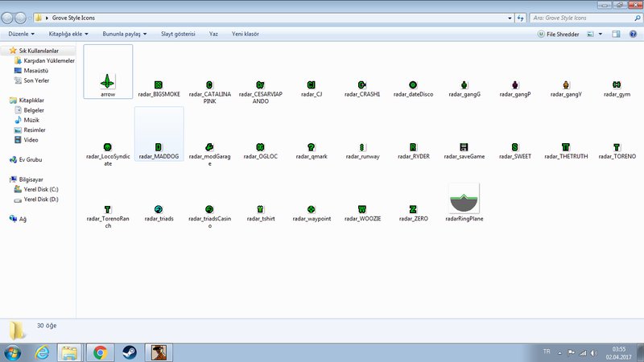Image resolution: width=644 pixels, height=362 pixels.
Task: Open the Kitaplığa ekle dropdown
Action: point(68,34)
